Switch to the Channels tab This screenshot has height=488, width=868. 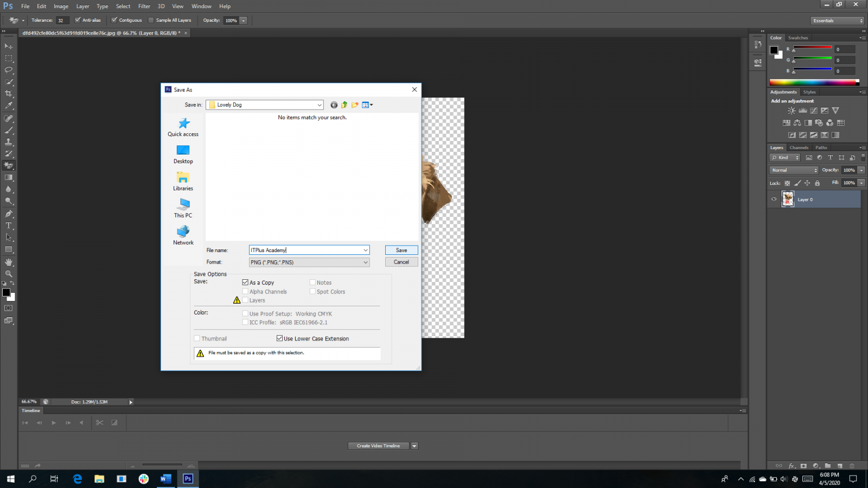point(799,147)
